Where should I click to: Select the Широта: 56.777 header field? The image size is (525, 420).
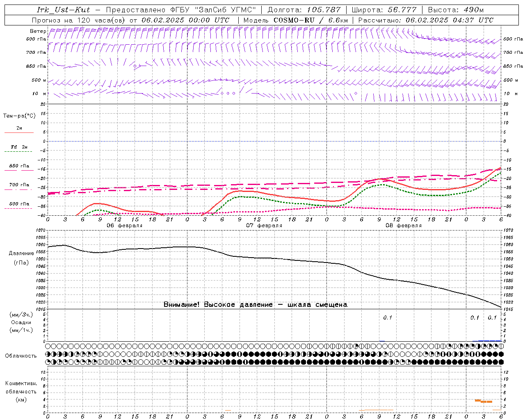click(384, 10)
